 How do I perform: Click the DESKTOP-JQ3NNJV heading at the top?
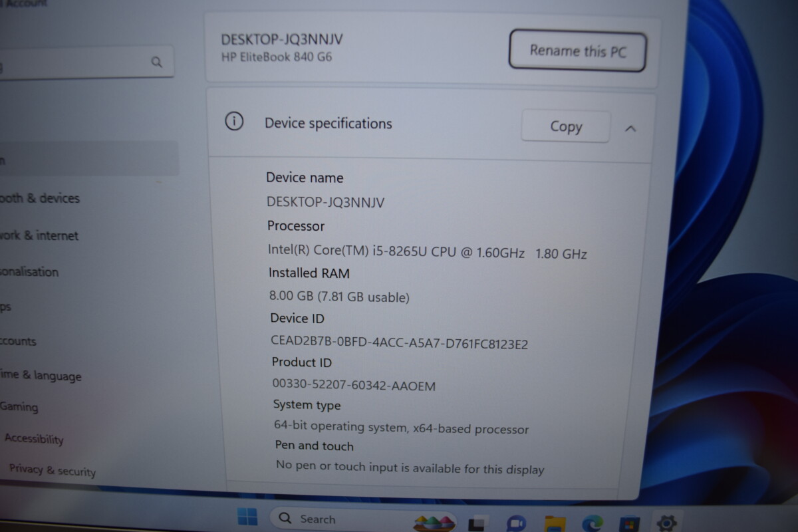(283, 39)
